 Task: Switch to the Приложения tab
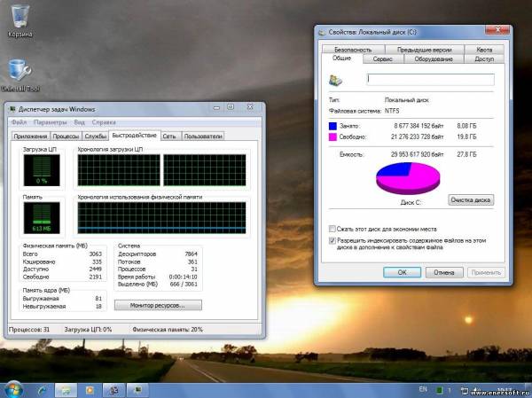(x=30, y=137)
